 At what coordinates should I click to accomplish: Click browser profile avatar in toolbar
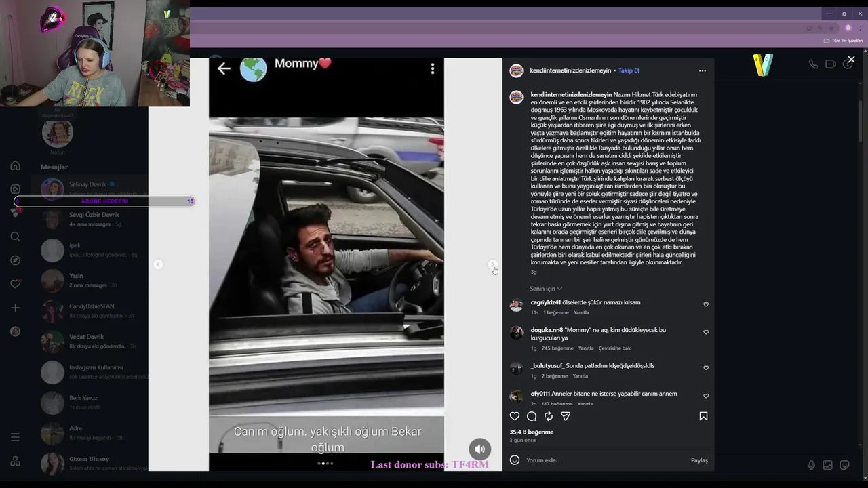848,28
